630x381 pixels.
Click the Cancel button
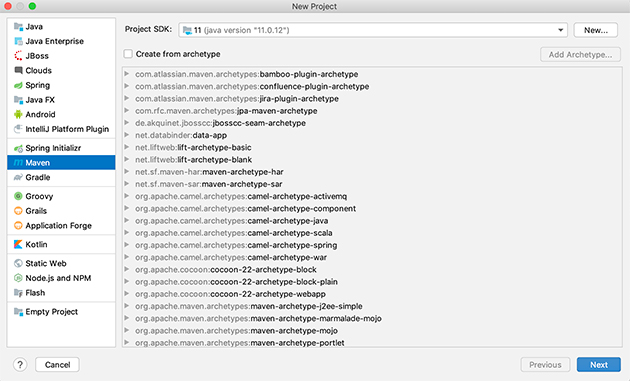pos(57,365)
